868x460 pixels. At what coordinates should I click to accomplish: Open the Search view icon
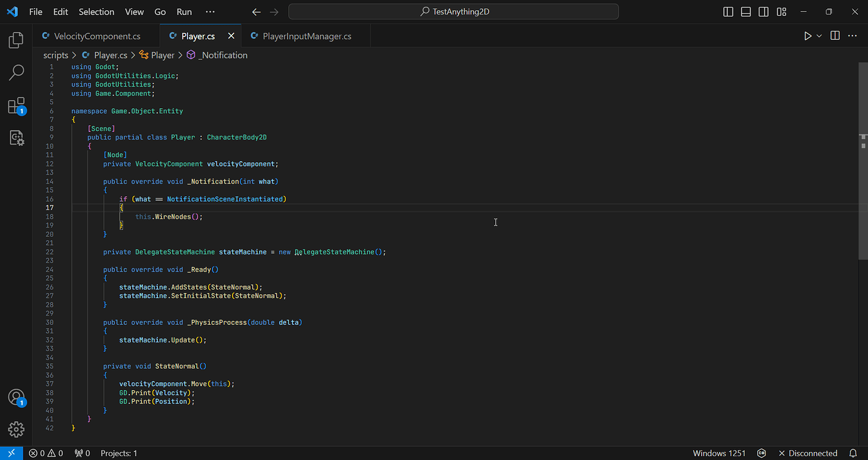click(16, 73)
